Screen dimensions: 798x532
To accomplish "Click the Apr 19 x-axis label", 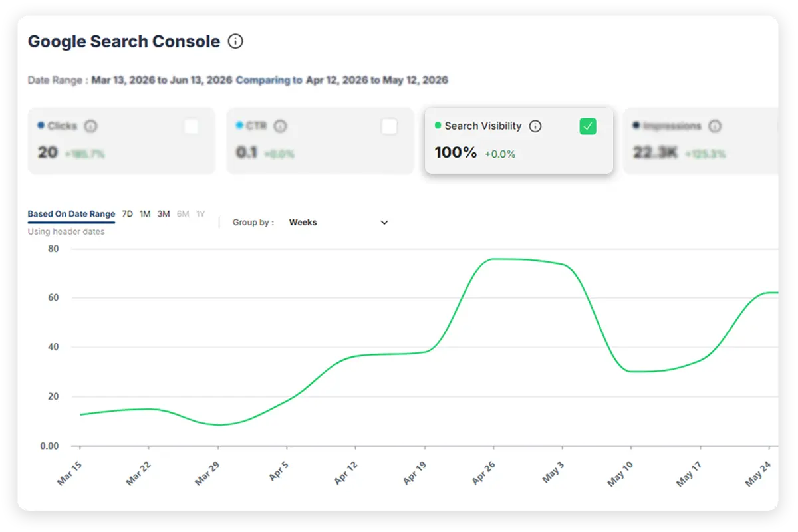I will pos(414,473).
